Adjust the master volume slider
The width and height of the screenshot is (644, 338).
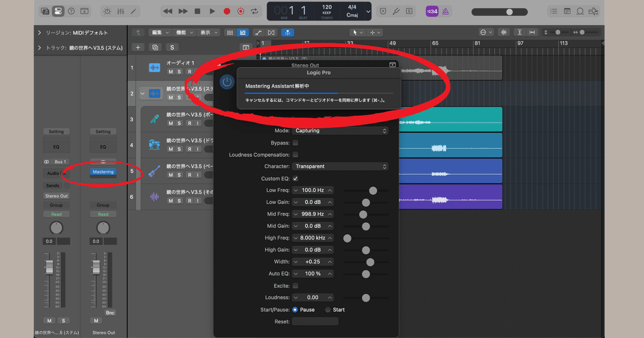500,11
